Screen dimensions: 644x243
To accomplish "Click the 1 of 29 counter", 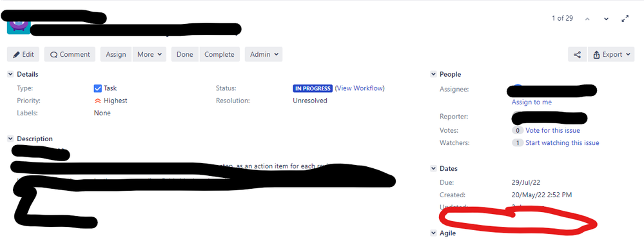I will point(562,19).
